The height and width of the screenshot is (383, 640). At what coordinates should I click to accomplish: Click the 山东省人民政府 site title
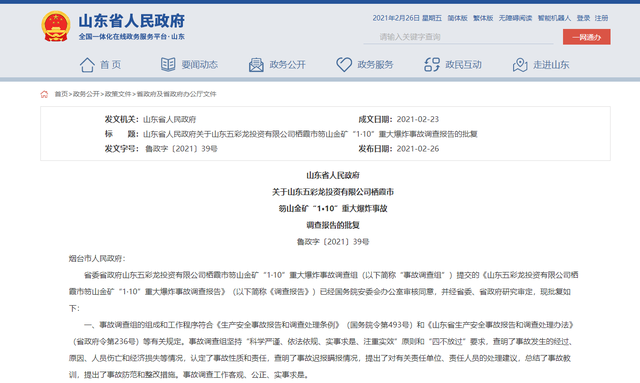131,21
